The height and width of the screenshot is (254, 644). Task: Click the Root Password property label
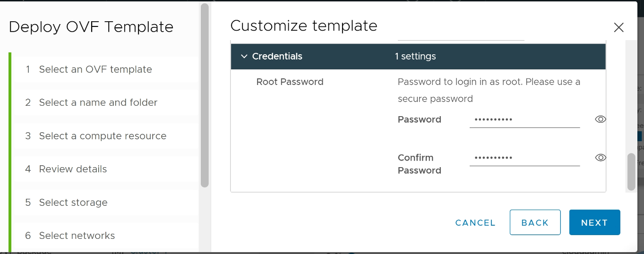click(x=290, y=82)
